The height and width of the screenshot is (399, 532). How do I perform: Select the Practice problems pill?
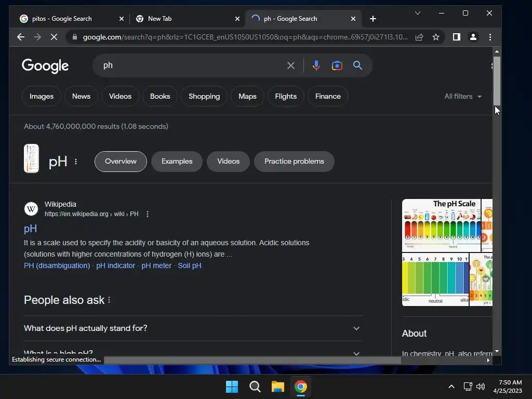pyautogui.click(x=294, y=162)
